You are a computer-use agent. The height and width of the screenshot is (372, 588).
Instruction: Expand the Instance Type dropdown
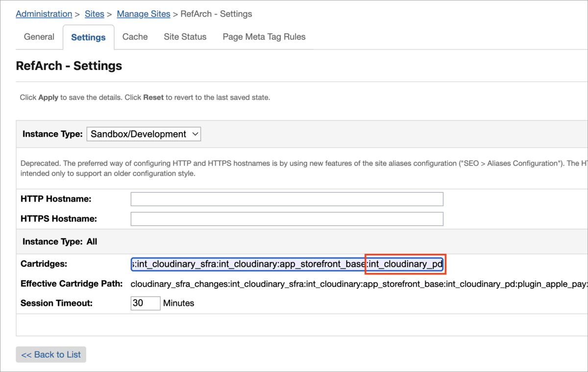144,134
